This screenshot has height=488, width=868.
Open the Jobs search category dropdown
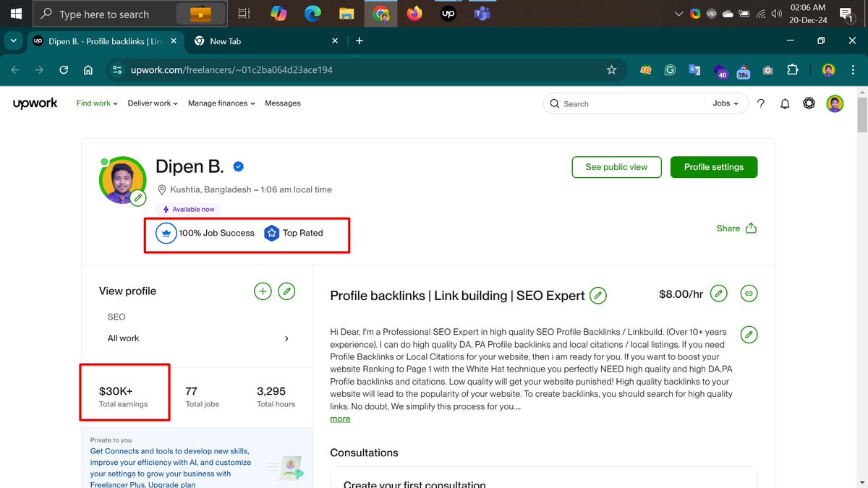[x=726, y=103]
